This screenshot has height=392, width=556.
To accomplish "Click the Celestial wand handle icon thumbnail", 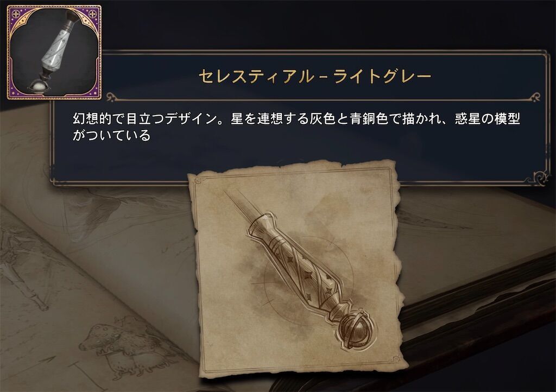I will [x=54, y=53].
